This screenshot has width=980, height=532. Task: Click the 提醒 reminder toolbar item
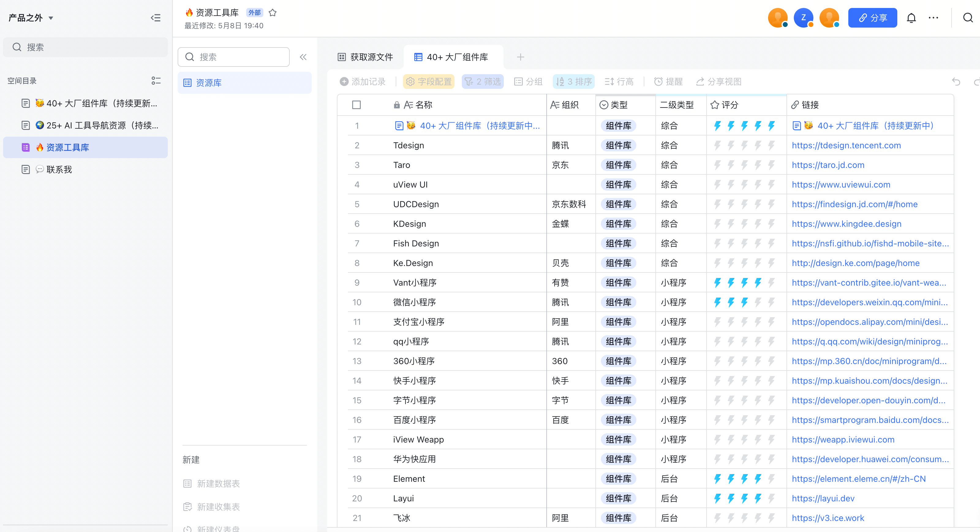pos(668,82)
